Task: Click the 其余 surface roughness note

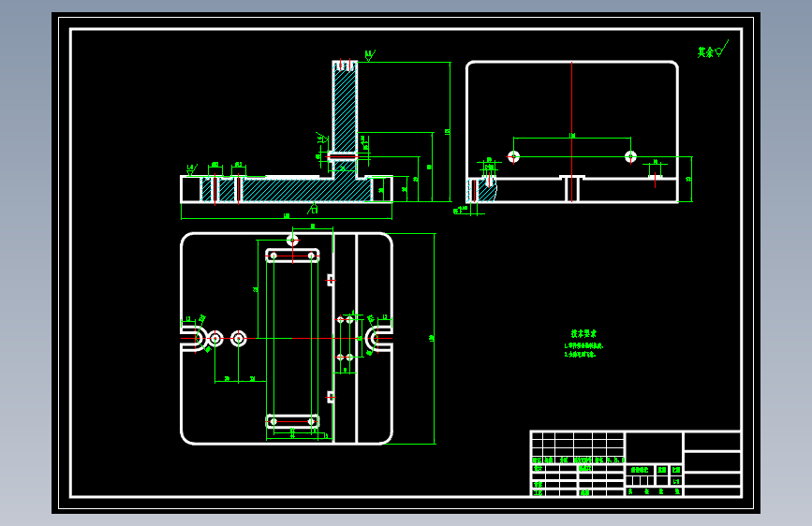Action: (713, 50)
